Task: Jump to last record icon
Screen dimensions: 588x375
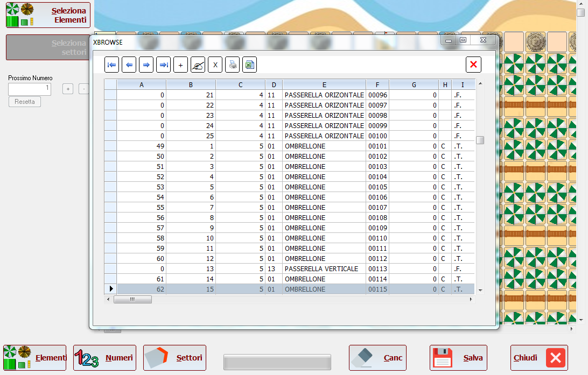Action: tap(164, 65)
